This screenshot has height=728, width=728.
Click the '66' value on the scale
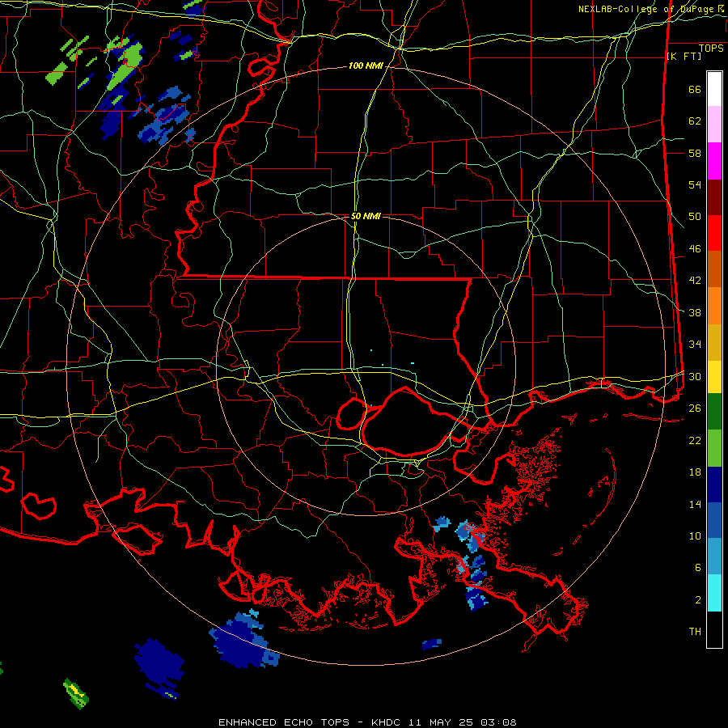pyautogui.click(x=695, y=90)
